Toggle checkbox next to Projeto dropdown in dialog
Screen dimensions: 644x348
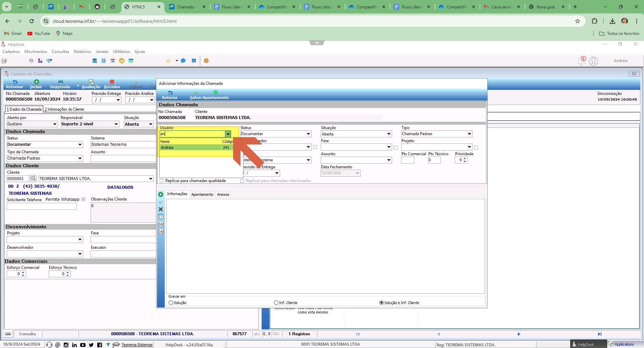click(x=476, y=148)
